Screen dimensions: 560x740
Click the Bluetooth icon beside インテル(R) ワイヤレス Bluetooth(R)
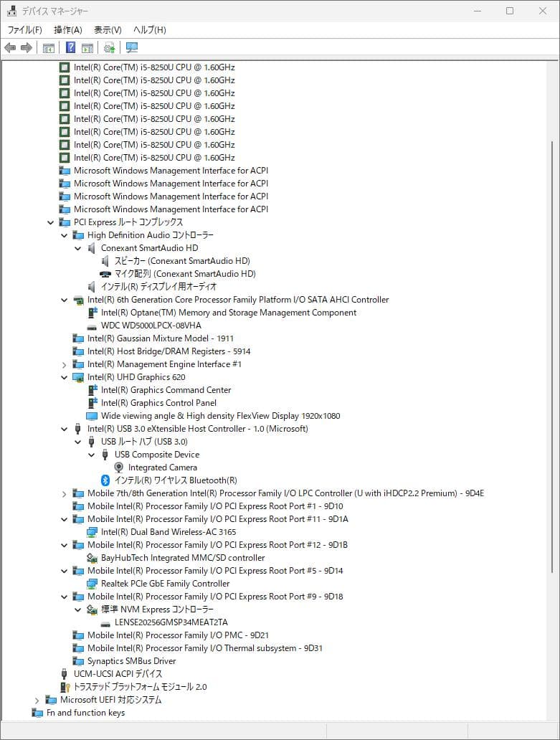(105, 480)
